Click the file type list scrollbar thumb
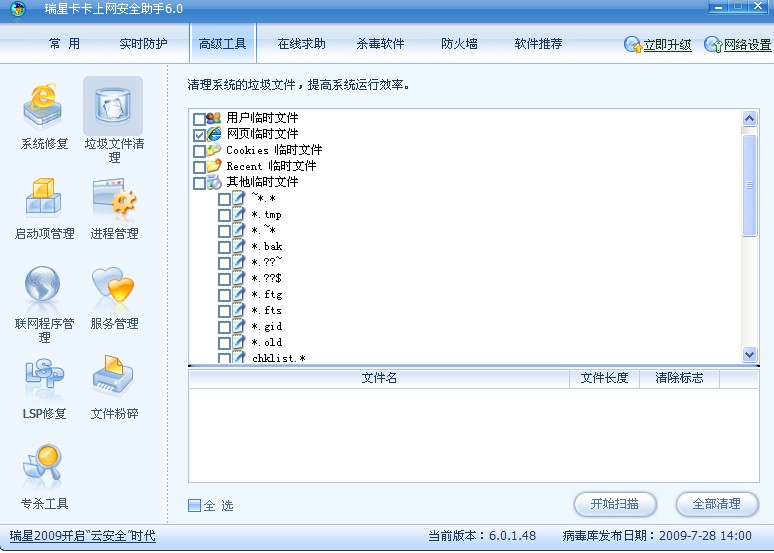Image resolution: width=774 pixels, height=553 pixels. point(749,185)
